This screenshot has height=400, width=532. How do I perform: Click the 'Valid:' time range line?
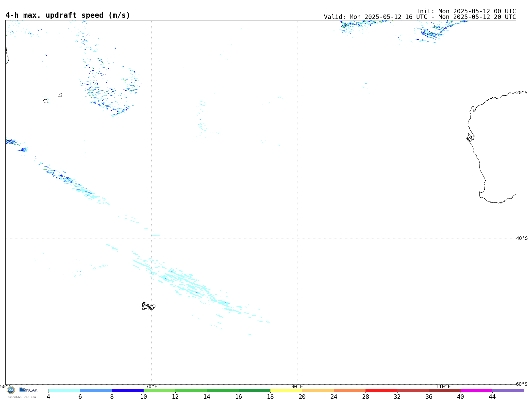tap(420, 17)
